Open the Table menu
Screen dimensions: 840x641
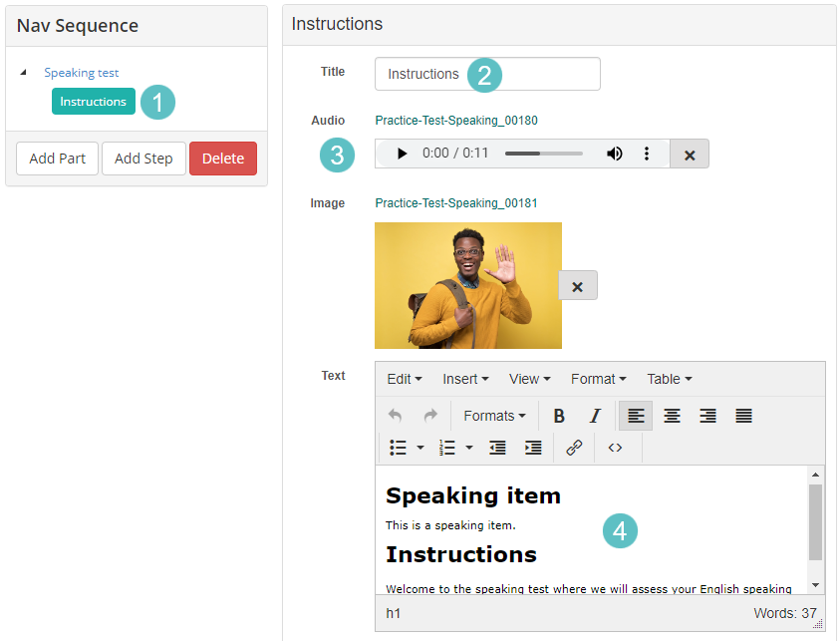click(669, 379)
